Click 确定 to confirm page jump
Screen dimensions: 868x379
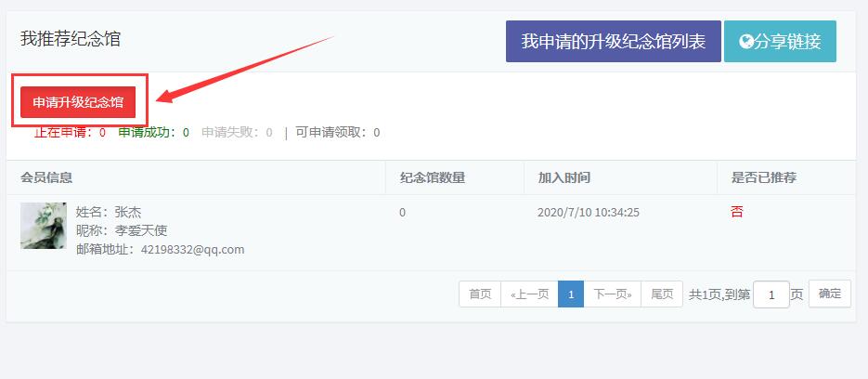(830, 294)
